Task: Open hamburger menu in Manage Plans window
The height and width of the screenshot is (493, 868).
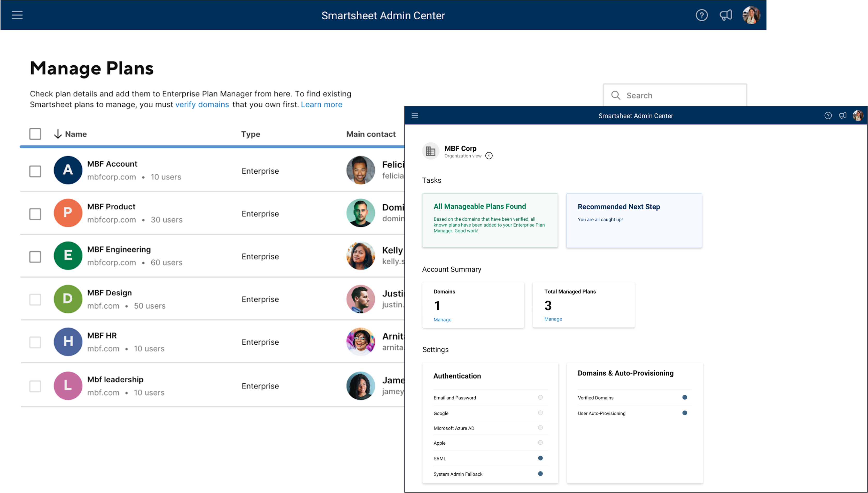Action: (x=17, y=15)
